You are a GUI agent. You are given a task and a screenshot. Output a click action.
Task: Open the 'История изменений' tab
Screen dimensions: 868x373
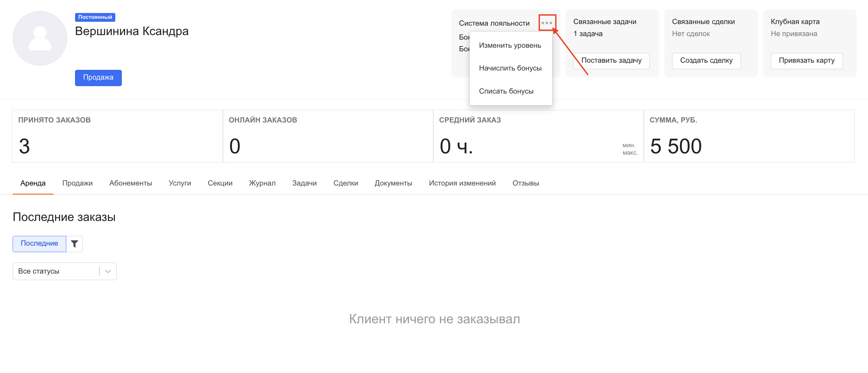point(462,183)
